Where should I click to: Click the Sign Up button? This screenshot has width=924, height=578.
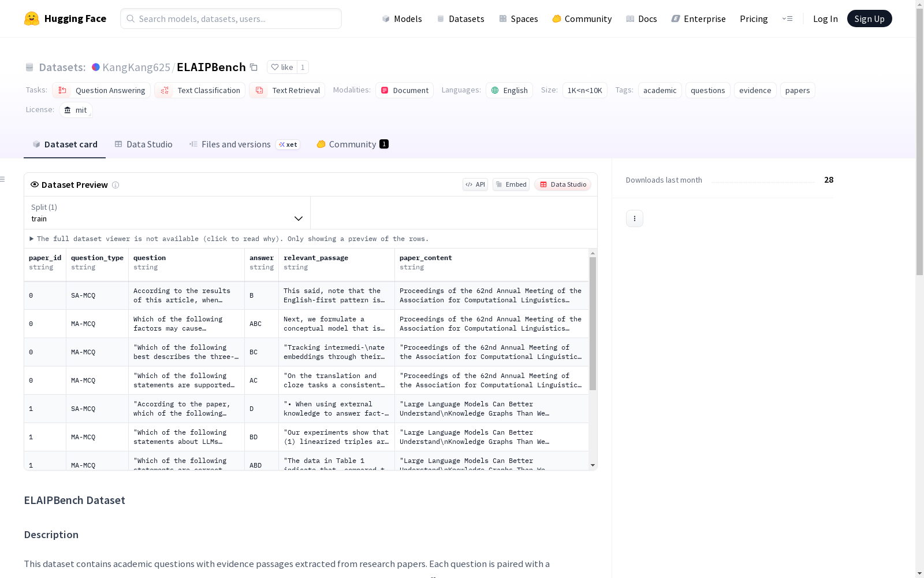(x=869, y=18)
